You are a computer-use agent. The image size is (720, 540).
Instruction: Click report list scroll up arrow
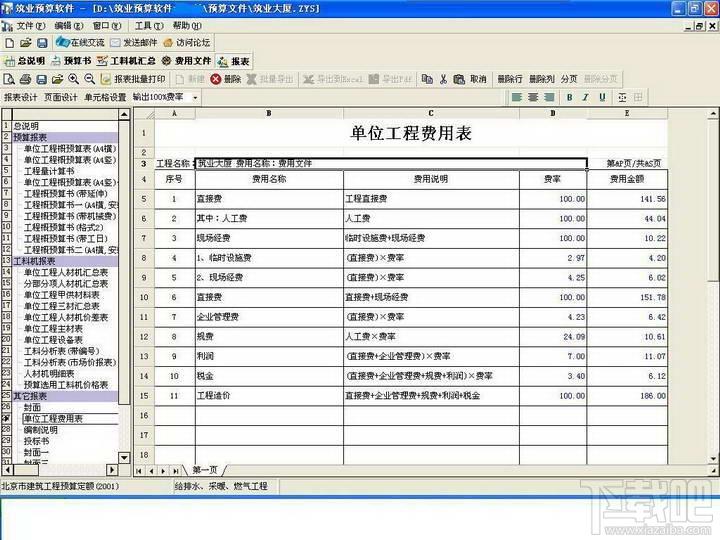point(124,114)
